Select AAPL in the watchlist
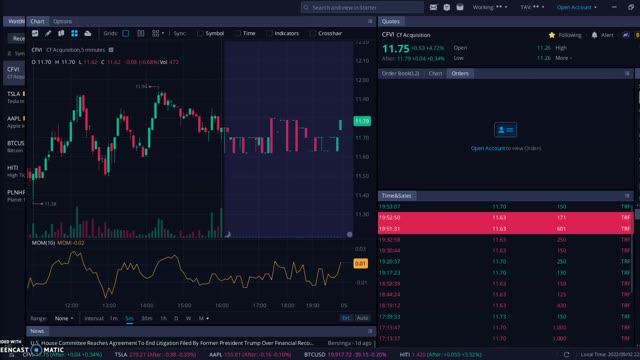The height and width of the screenshot is (360, 640). 15,122
